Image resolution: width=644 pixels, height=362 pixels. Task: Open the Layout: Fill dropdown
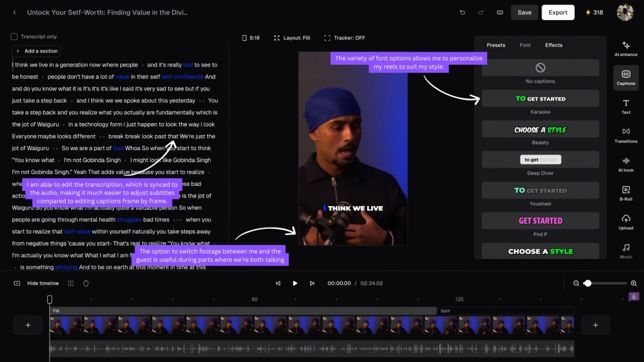[x=292, y=38]
